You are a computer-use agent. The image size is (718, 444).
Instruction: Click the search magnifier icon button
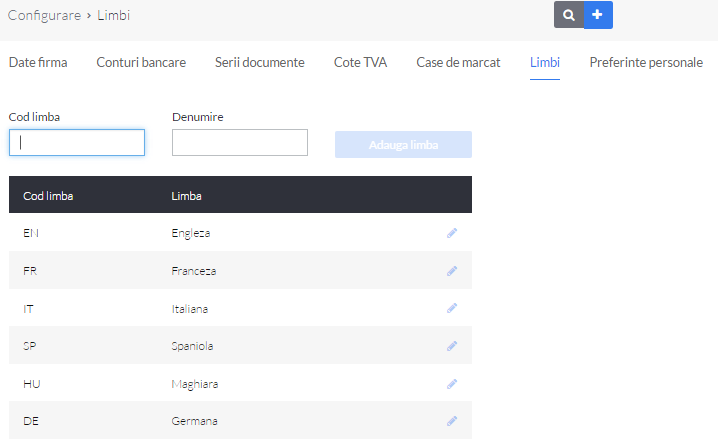tap(569, 15)
